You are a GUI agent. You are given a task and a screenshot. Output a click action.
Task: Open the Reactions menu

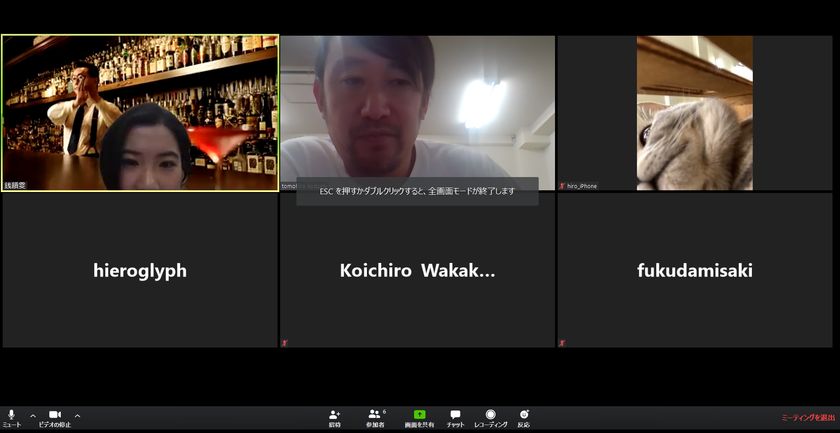[x=523, y=416]
